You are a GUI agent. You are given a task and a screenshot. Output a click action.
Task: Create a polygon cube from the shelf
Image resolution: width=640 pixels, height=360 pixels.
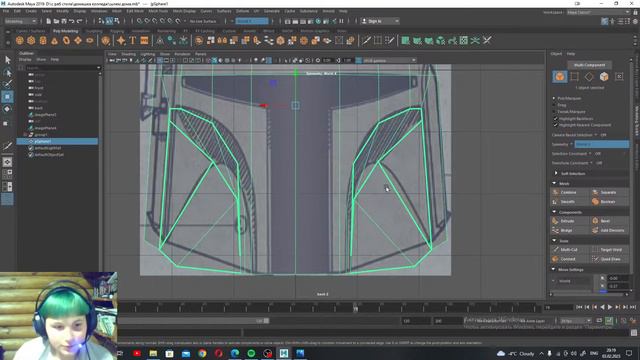(x=31, y=40)
